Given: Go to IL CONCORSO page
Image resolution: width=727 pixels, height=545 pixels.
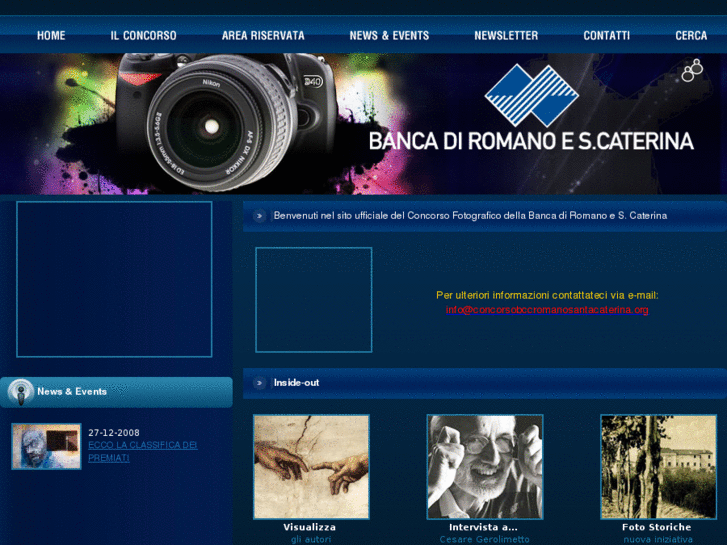Looking at the screenshot, I should (x=143, y=35).
